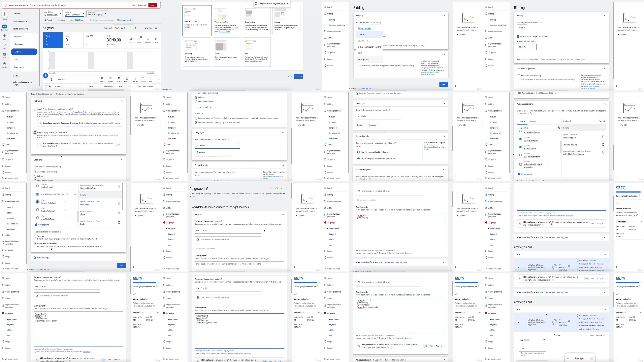Click the Download icon next to Reports
Screen dimensions: 644x362
click(x=135, y=78)
